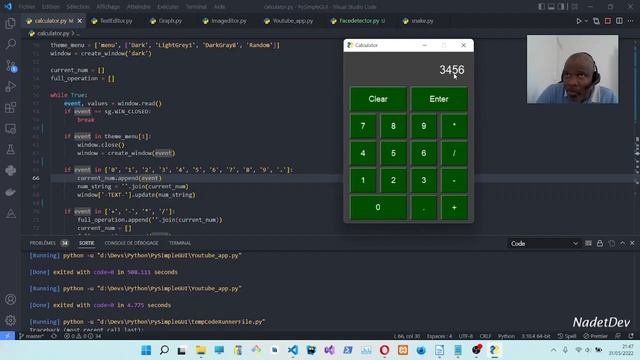Click the 7 key in Calculator
The width and height of the screenshot is (640, 360).
click(363, 126)
